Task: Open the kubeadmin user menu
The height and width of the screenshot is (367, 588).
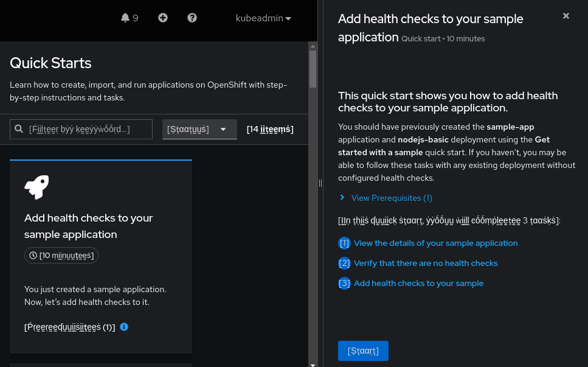Action: [263, 18]
